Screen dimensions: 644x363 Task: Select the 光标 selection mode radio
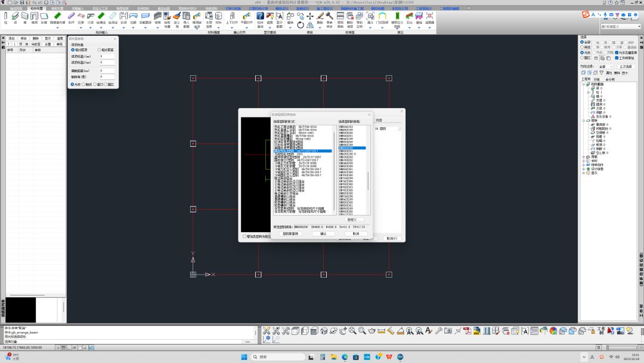72,84
